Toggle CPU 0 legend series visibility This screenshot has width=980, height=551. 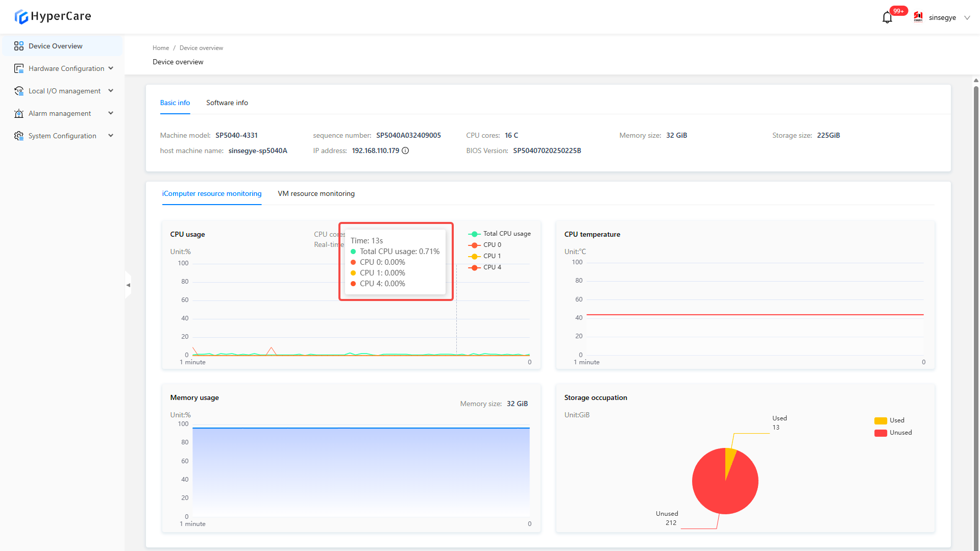click(x=485, y=245)
